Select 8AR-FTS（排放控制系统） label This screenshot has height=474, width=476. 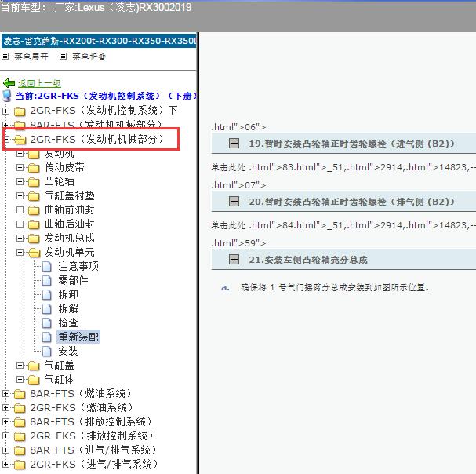tap(90, 421)
